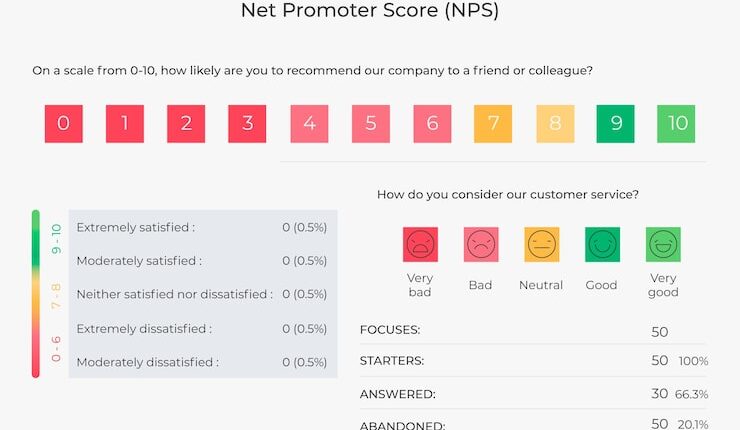Screen dimensions: 740x430
Task: Click the score 4 box
Action: [309, 124]
